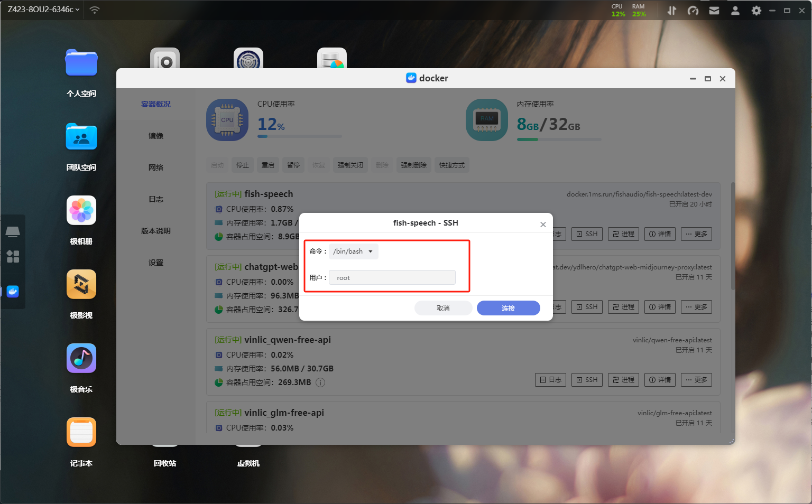Open 详情 for the chatgpt-web container
Viewport: 812px width, 504px height.
coord(660,307)
